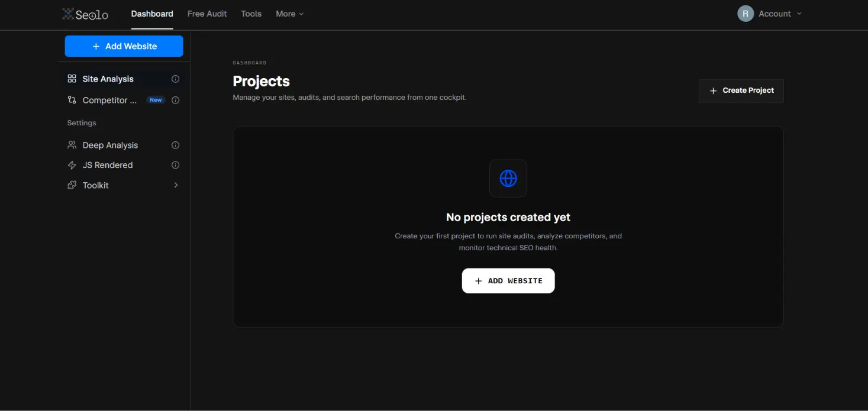Click the Settings section label
Image resolution: width=868 pixels, height=411 pixels.
[x=82, y=123]
